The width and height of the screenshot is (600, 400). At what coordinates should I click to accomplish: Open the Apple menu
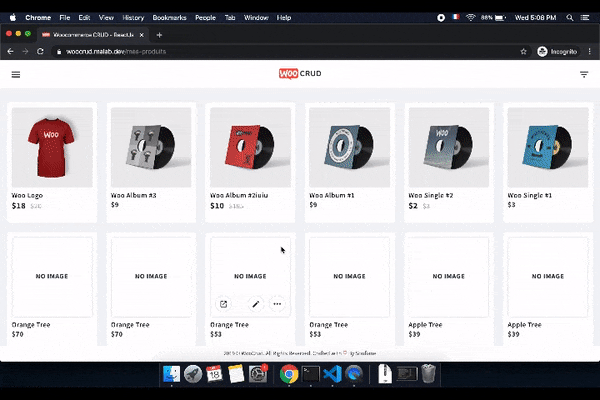13,18
